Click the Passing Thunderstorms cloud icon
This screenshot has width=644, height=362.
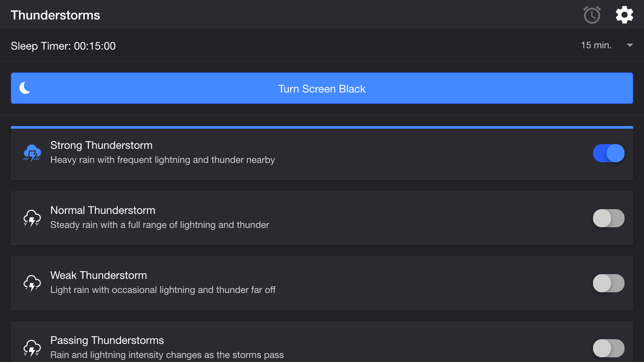point(32,348)
